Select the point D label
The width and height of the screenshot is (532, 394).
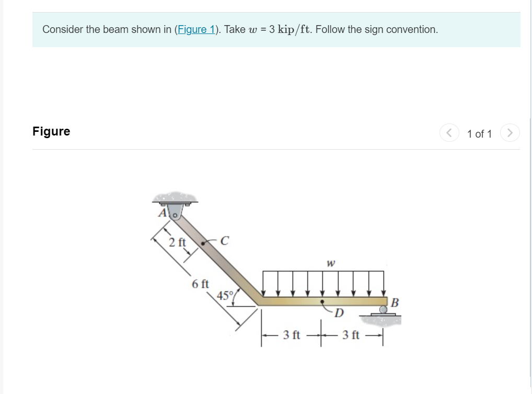(339, 312)
